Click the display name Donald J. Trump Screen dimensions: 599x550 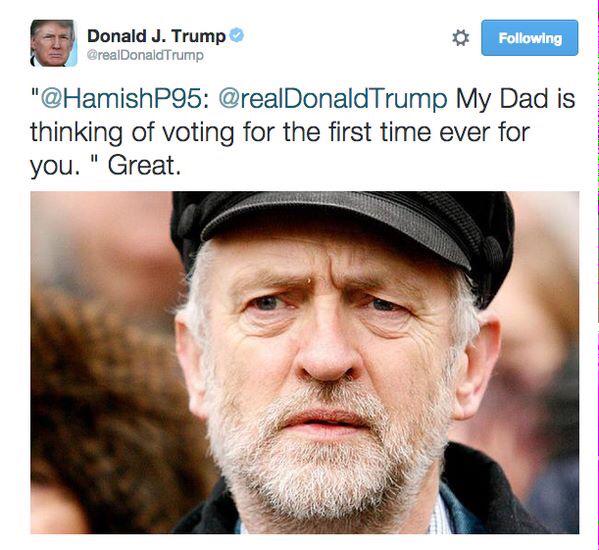[x=157, y=36]
